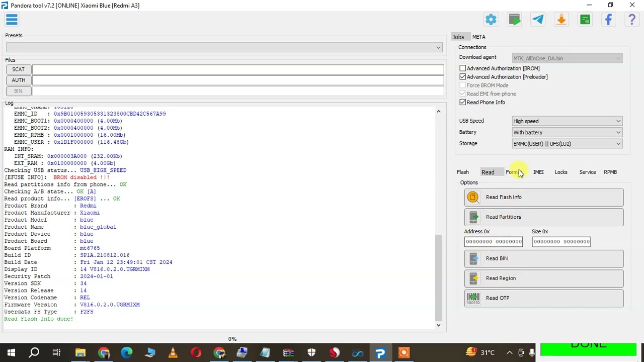
Task: Open the Flash tab
Action: coord(463,172)
